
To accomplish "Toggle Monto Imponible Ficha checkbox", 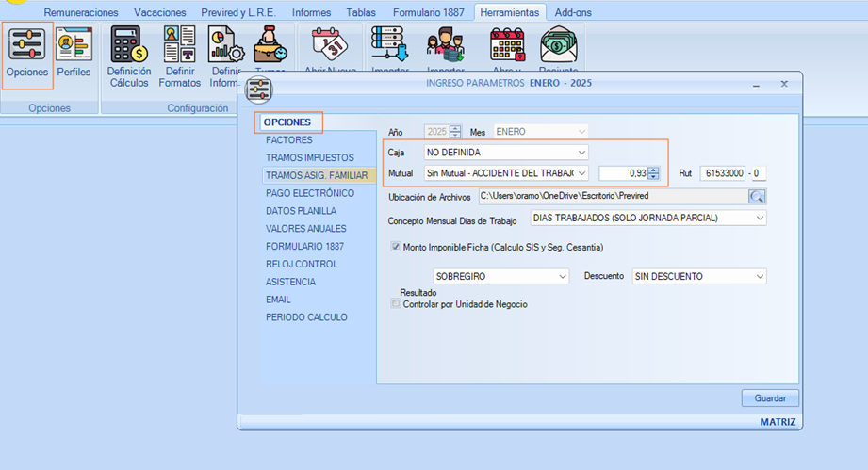I will point(396,248).
